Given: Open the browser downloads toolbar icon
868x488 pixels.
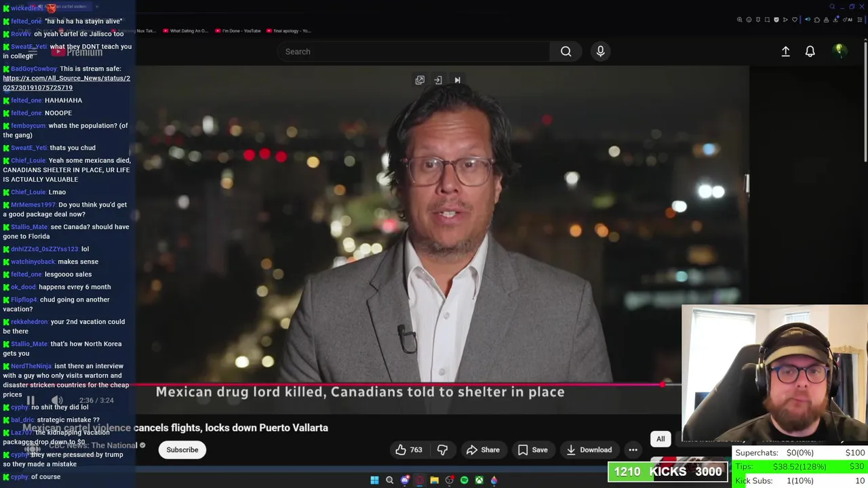Looking at the screenshot, I should (835, 20).
